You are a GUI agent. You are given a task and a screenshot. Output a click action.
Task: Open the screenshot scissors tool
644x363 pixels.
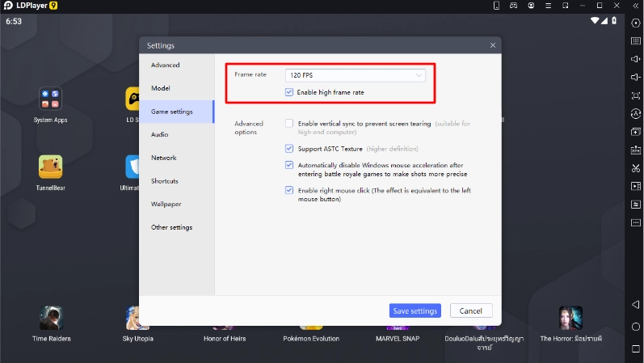(635, 168)
